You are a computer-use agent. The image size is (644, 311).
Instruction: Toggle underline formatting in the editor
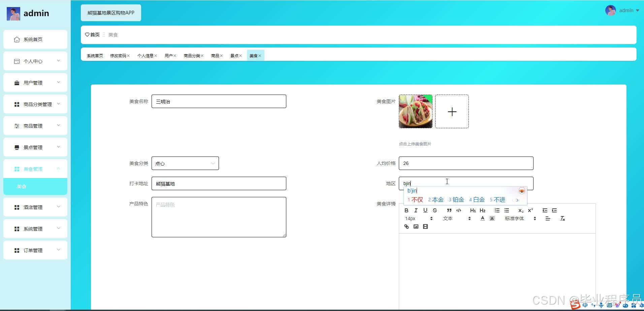tap(425, 210)
